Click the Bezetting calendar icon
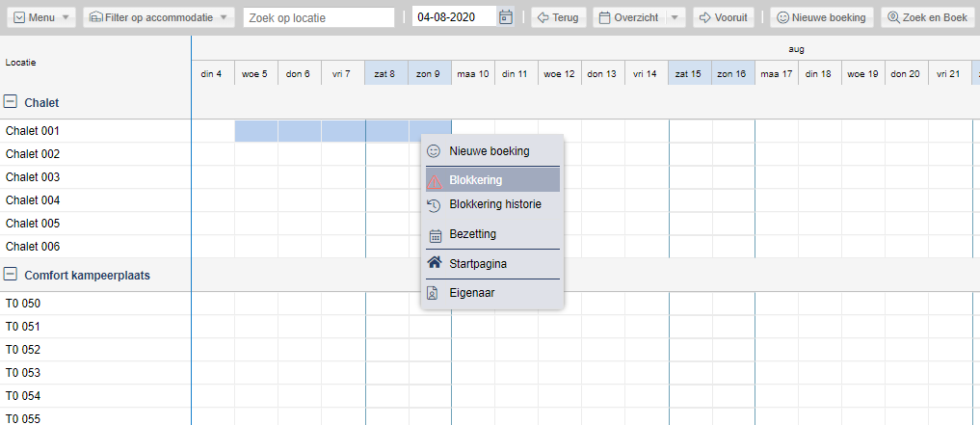The width and height of the screenshot is (980, 425). point(435,235)
